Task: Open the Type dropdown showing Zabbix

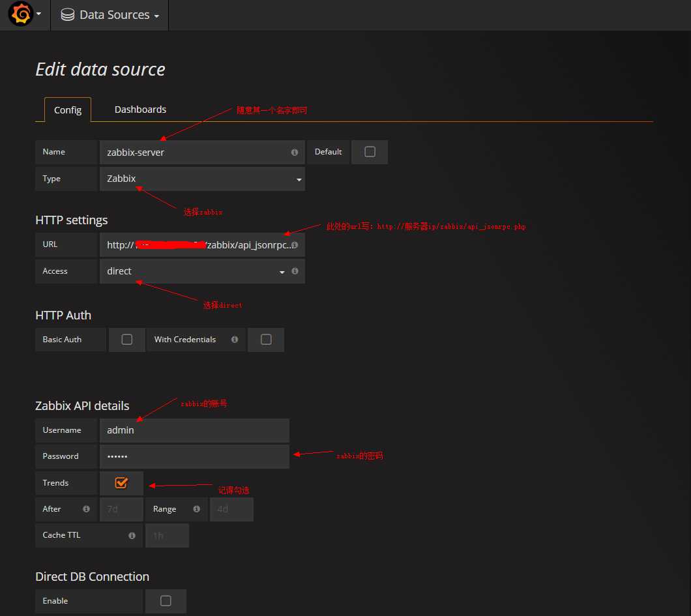Action: point(202,179)
